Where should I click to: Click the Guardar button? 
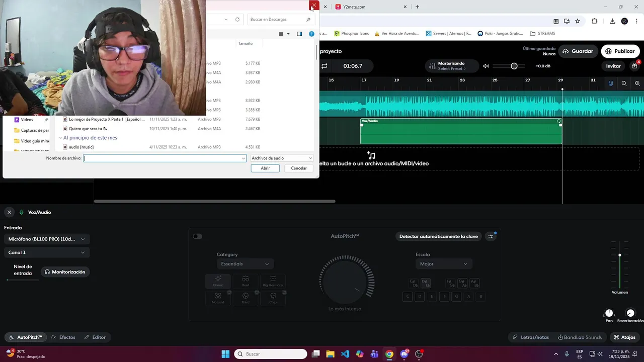[x=578, y=51]
